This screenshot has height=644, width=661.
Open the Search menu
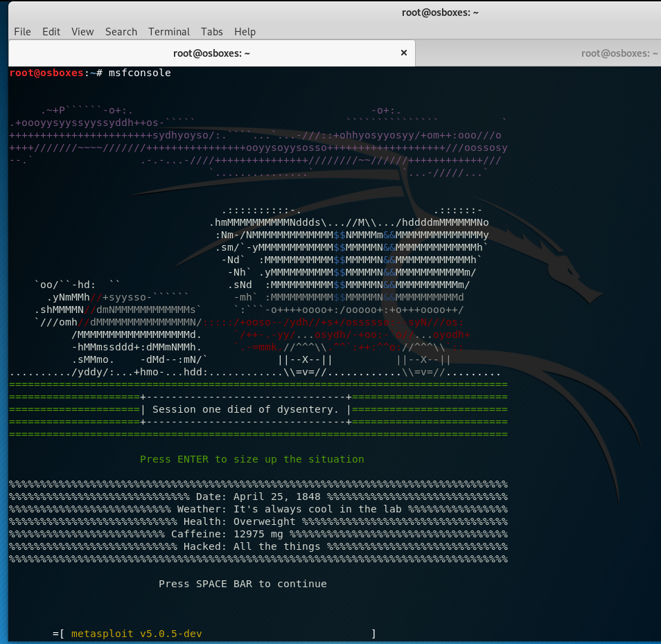pos(121,31)
